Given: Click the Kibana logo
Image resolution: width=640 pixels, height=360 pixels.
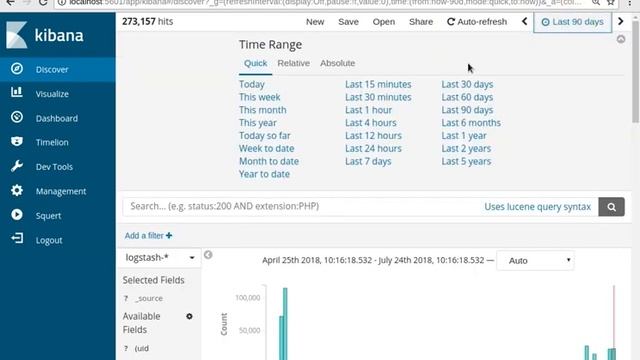Looking at the screenshot, I should click(45, 35).
